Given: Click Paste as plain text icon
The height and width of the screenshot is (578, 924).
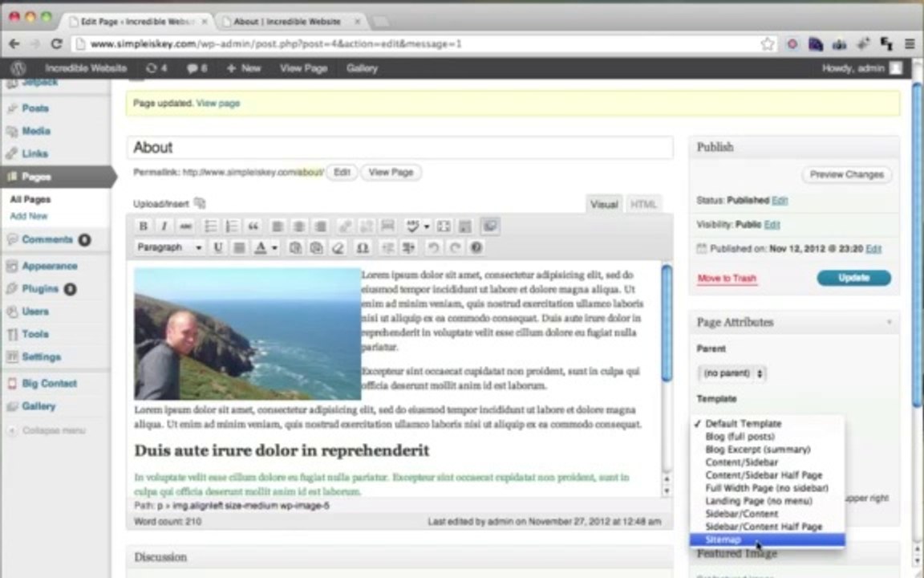Looking at the screenshot, I should [295, 247].
